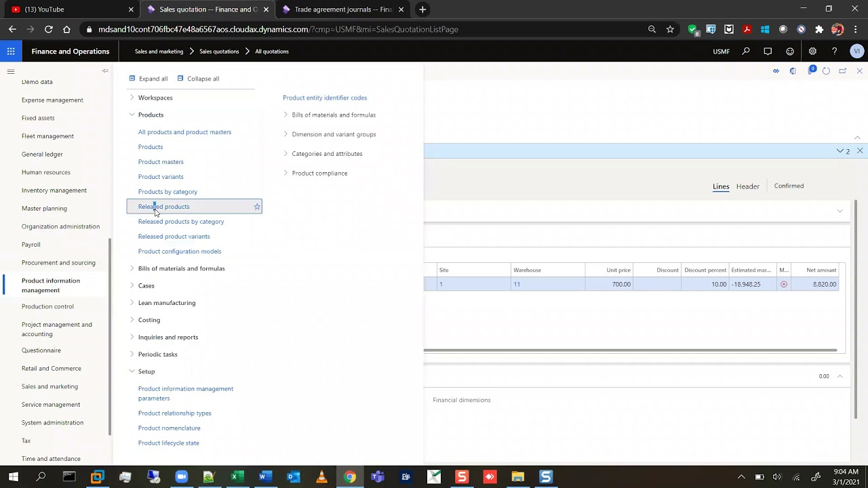Expand the Workspaces group
Screen dimensions: 868x488
[x=132, y=98]
